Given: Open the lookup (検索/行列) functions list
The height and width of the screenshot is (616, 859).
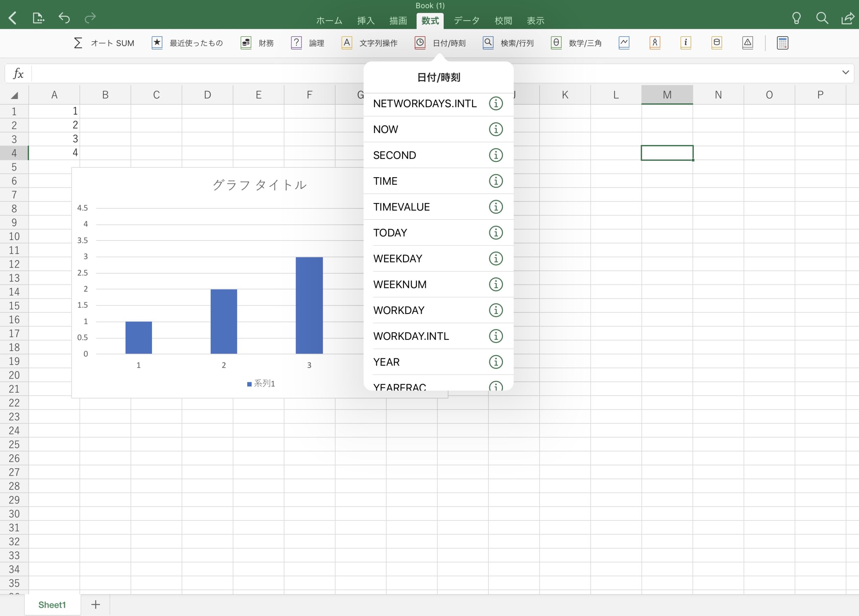Looking at the screenshot, I should point(508,43).
